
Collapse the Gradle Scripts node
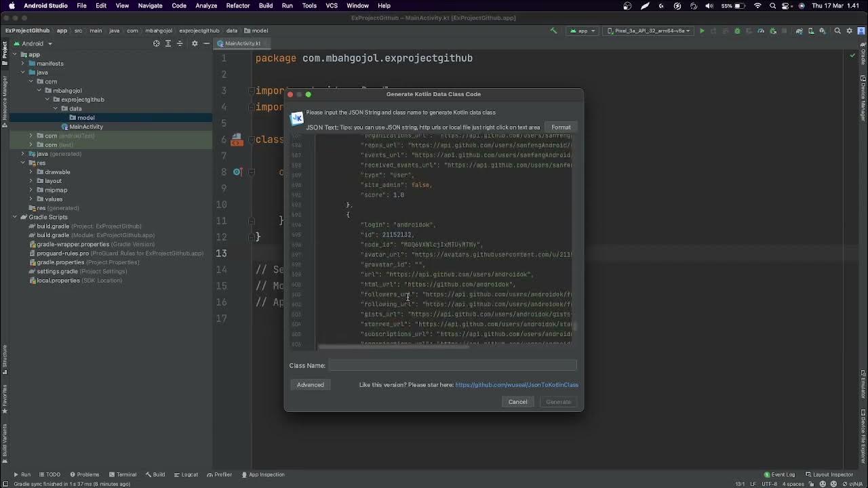point(15,217)
